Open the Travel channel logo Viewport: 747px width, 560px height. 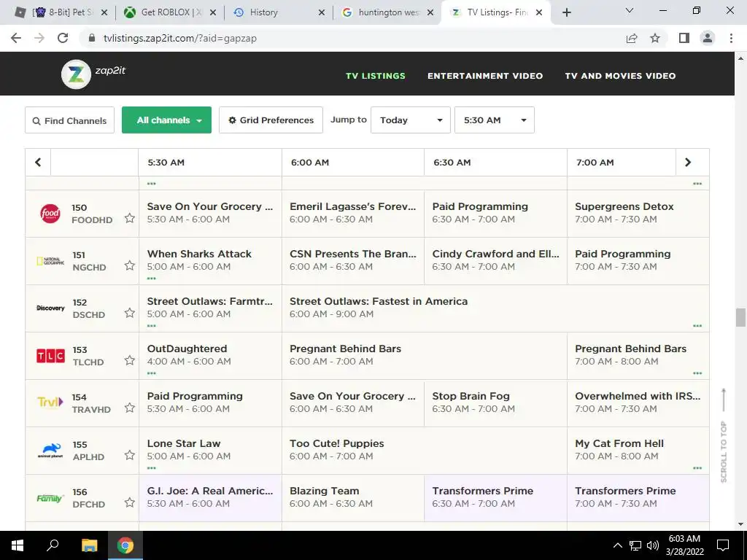click(x=50, y=402)
